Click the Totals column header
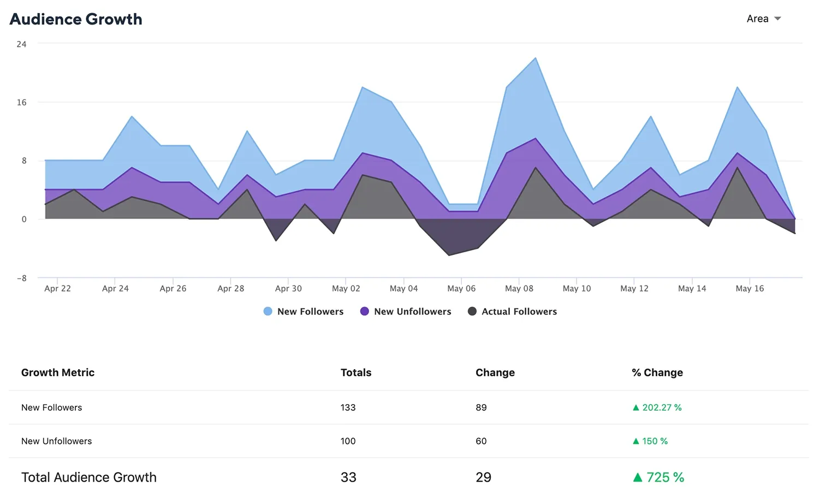Screen dimensions: 814x504 pos(356,372)
